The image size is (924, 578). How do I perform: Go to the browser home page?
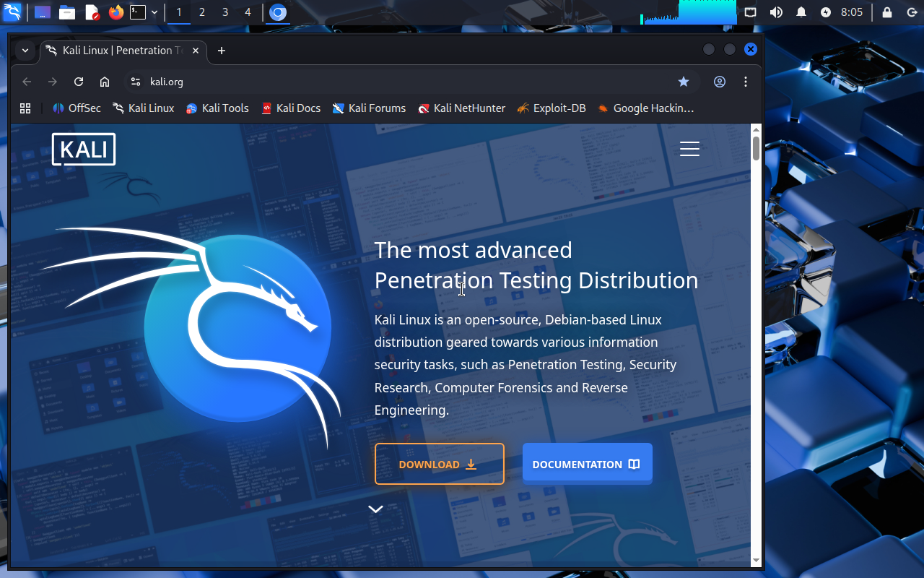(x=105, y=82)
